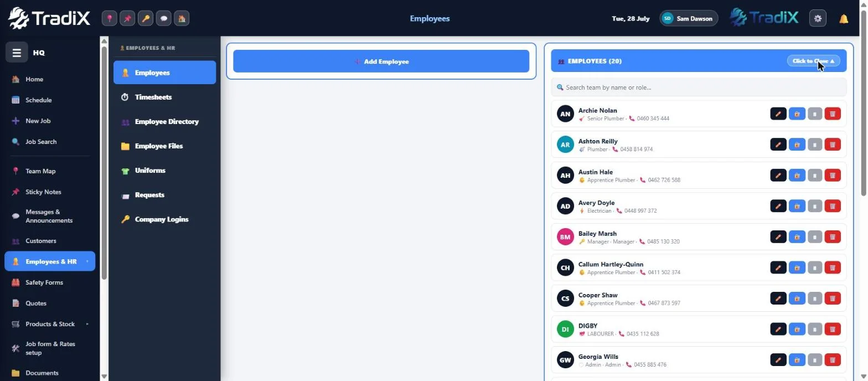Select the Cooper Shaw employee name
The height and width of the screenshot is (381, 868).
(598, 295)
